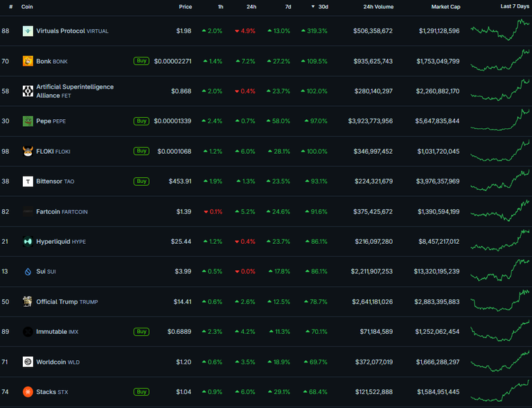Screen dimensions: 532x408
Task: Click Hyperliquid market cap $8,457,217,012
Action: coord(439,242)
